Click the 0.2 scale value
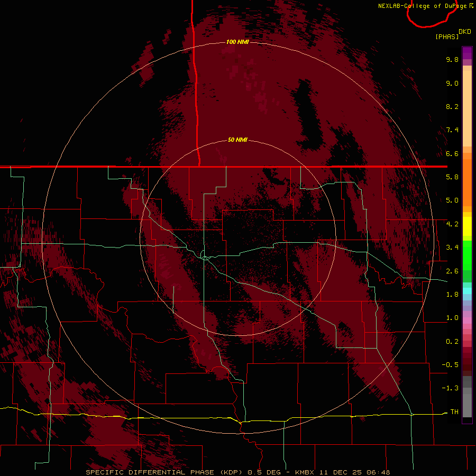Screen dimensions: 476x476 point(452,342)
